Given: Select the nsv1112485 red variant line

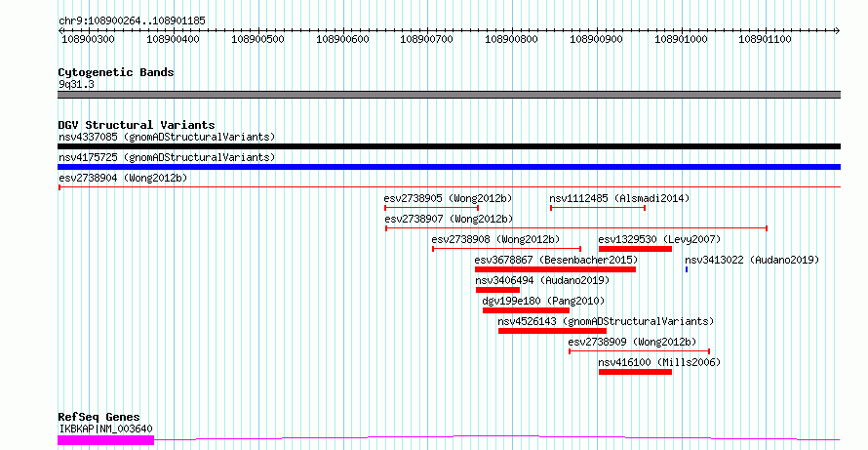Looking at the screenshot, I should tap(598, 208).
